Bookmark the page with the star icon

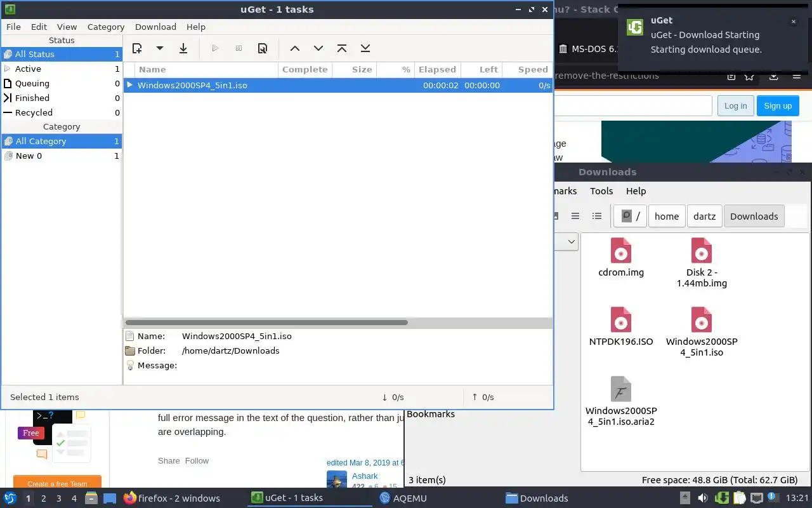tap(750, 76)
